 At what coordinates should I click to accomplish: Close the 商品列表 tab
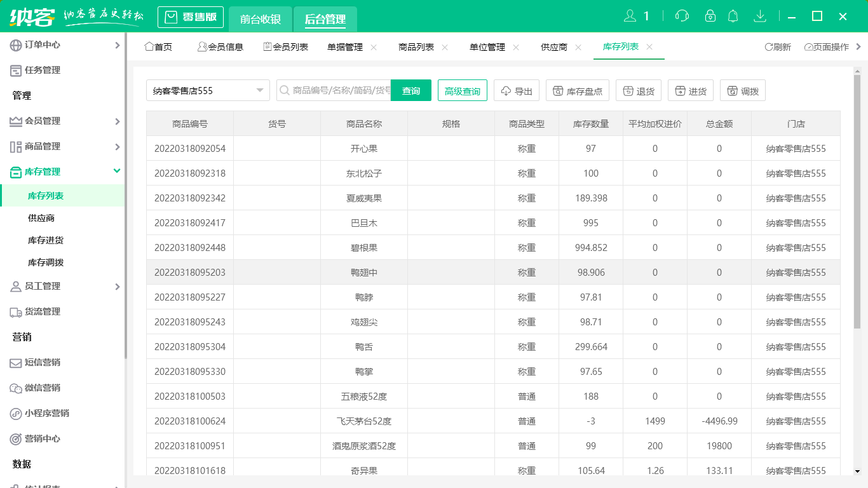click(x=445, y=47)
